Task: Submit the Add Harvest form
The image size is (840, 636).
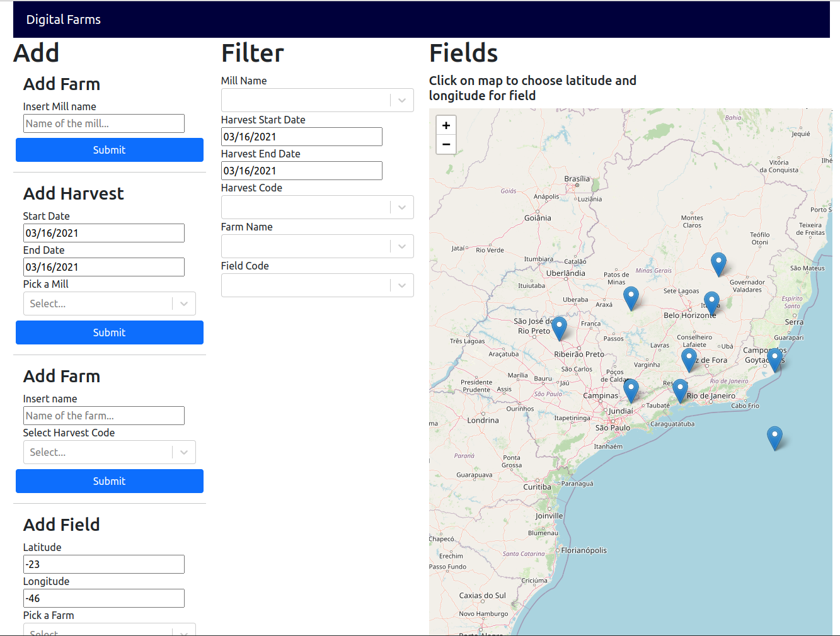Action: (110, 332)
